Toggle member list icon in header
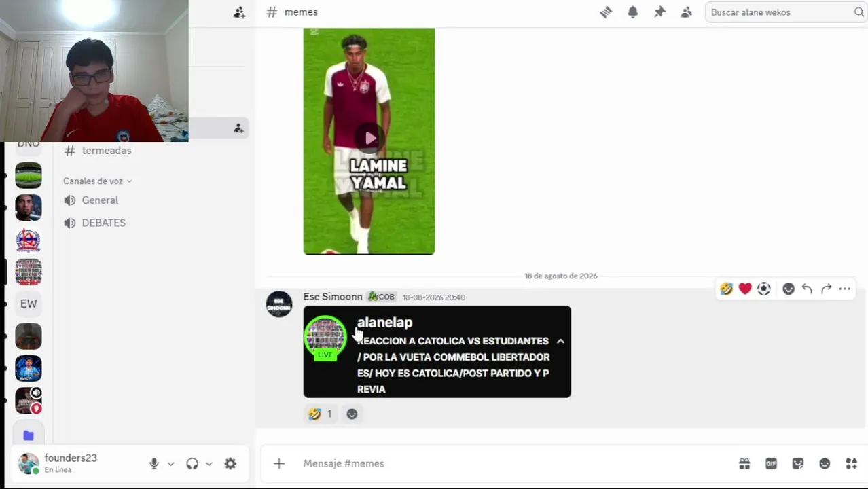This screenshot has width=868, height=489. click(687, 12)
